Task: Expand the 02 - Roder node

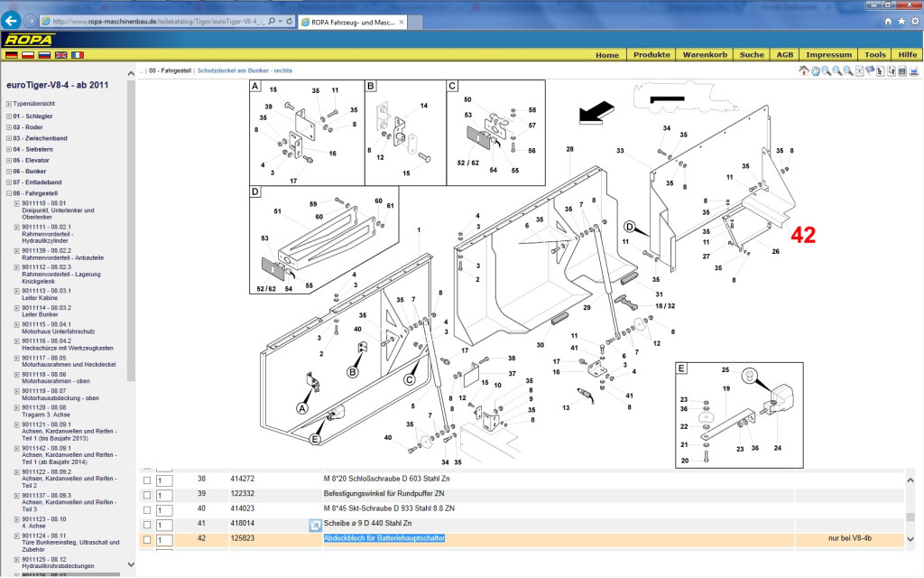Action: tap(9, 127)
